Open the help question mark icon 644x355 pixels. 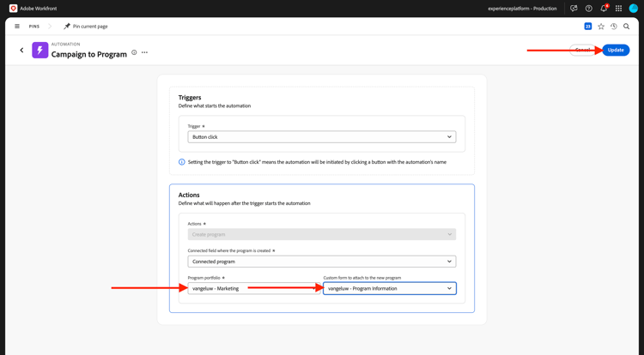point(589,9)
